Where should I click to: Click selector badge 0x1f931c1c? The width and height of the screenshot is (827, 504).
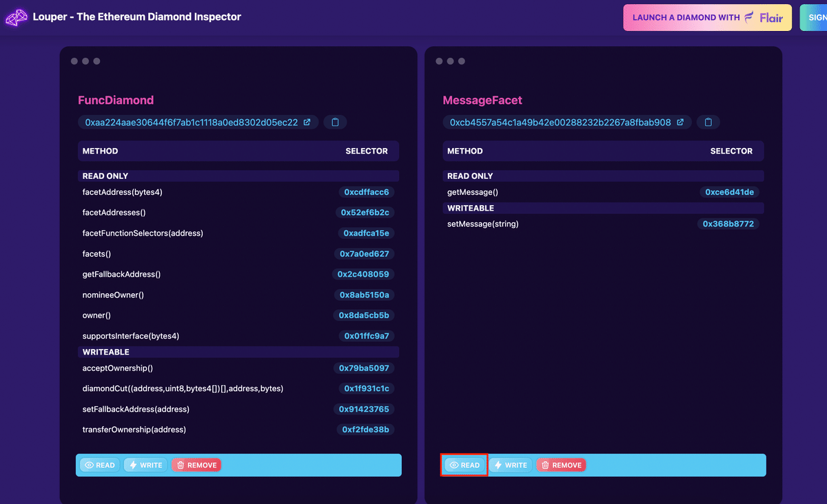(367, 388)
